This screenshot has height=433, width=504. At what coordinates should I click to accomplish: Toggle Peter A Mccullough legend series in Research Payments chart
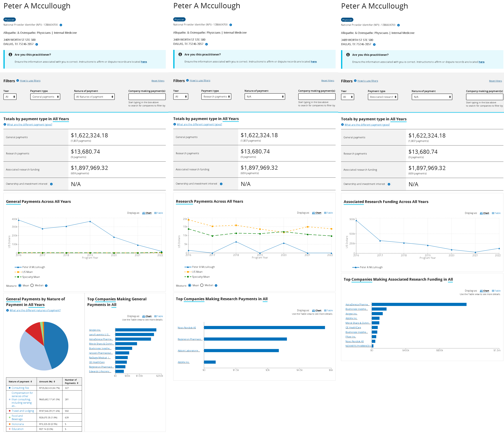coord(200,267)
